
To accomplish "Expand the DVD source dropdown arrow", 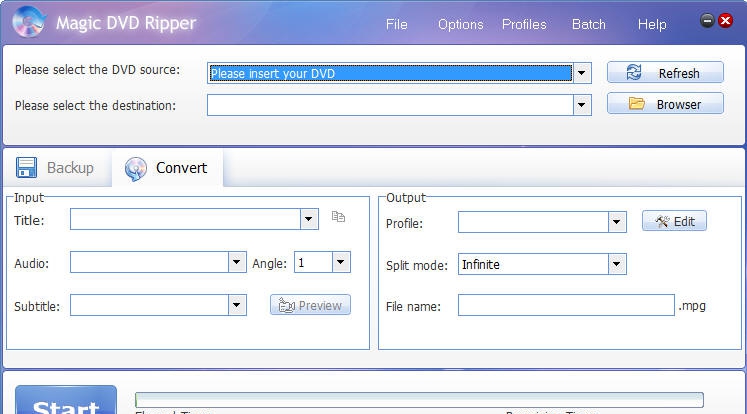I will coord(582,73).
